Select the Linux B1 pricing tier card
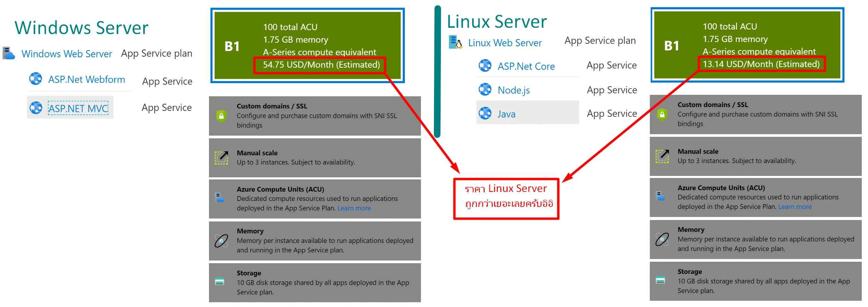868x307 pixels. (747, 45)
